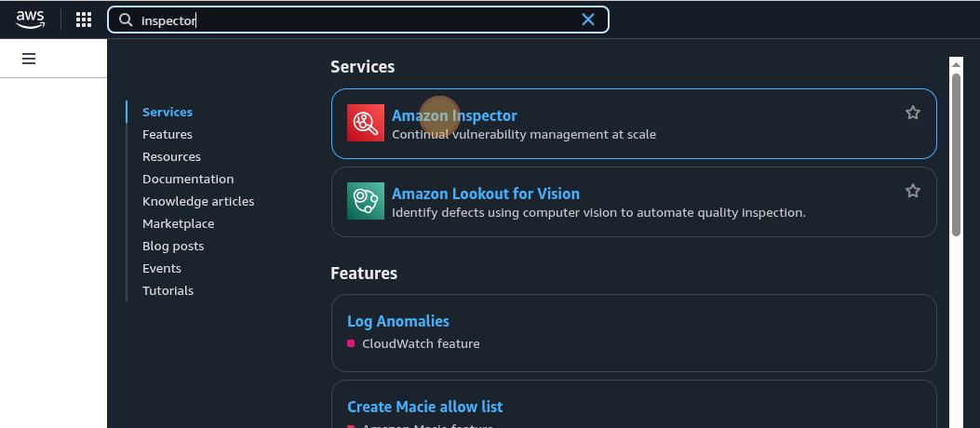The image size is (980, 428).
Task: Open the Amazon Lookout for Vision link
Action: tap(485, 194)
